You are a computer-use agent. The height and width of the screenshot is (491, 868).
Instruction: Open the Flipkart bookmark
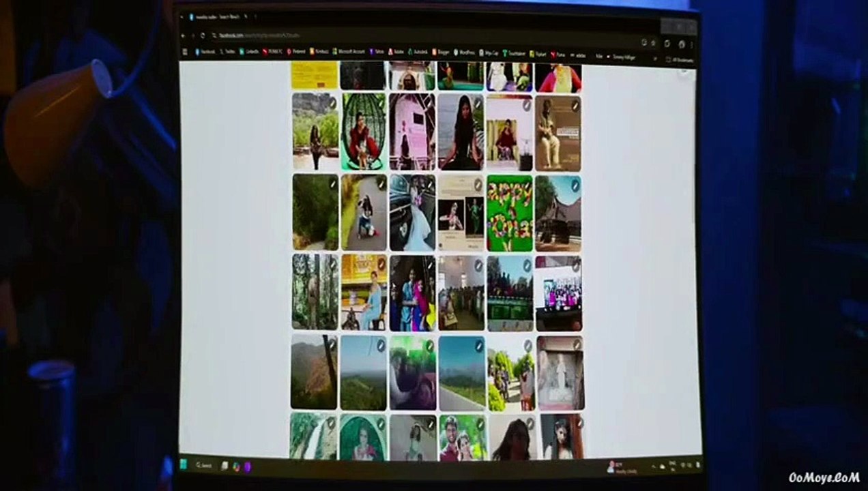click(538, 54)
